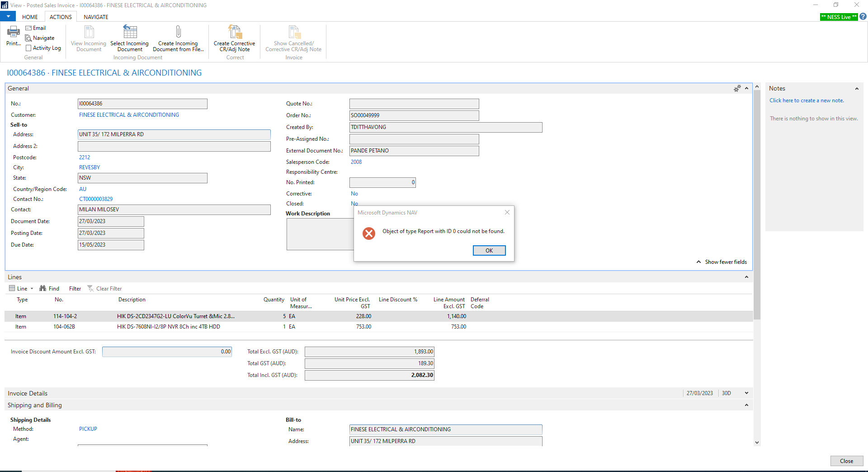This screenshot has height=472, width=868.
Task: Click postcode 2212 link
Action: tap(85, 157)
